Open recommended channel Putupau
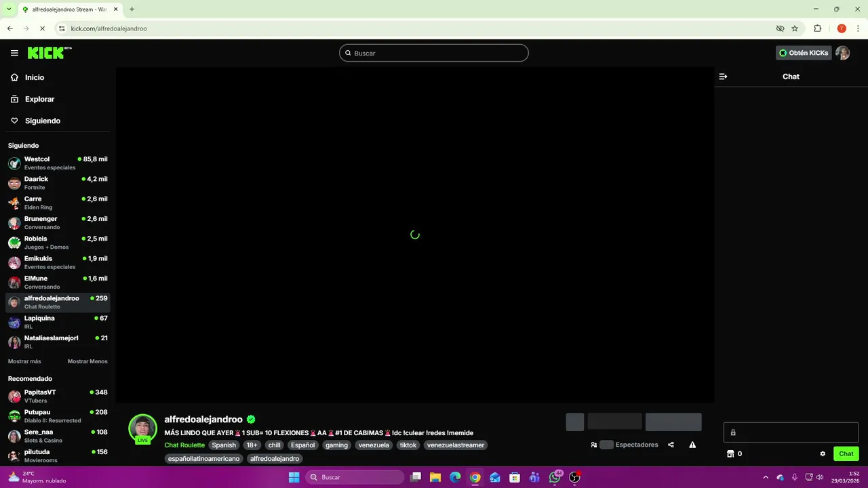The width and height of the screenshot is (868, 488). pyautogui.click(x=58, y=416)
